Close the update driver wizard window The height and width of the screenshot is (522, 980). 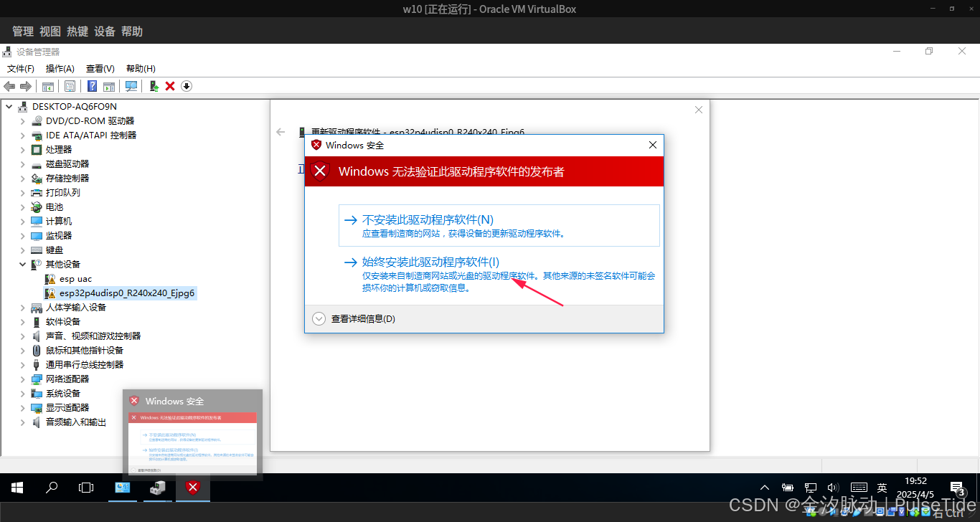coord(699,110)
